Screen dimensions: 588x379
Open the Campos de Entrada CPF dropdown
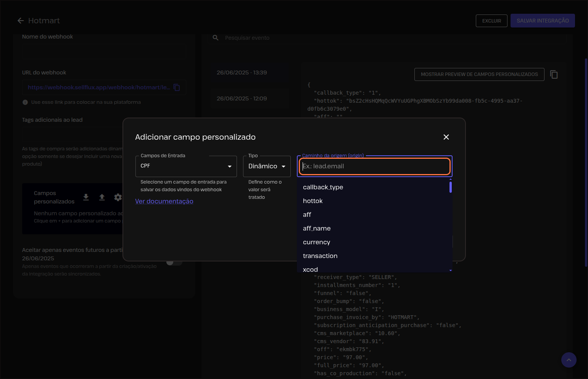click(x=186, y=166)
